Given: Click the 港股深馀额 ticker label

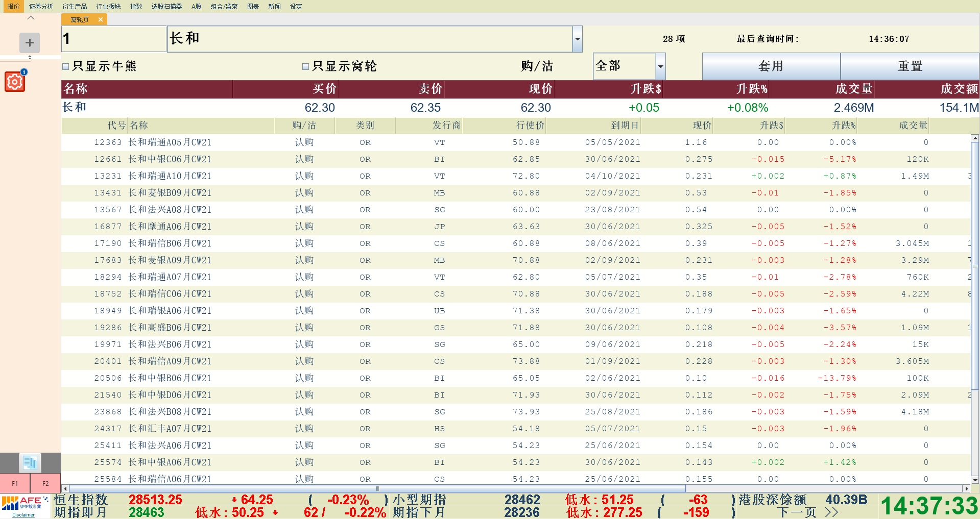Looking at the screenshot, I should tap(773, 500).
